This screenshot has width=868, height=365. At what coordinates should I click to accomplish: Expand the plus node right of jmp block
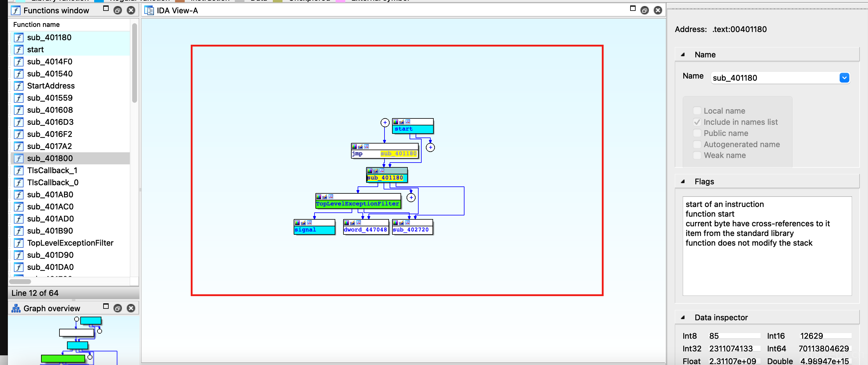430,147
